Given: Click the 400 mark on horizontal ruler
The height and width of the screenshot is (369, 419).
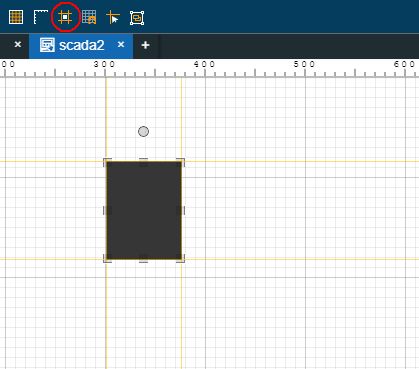Looking at the screenshot, I should click(205, 64).
